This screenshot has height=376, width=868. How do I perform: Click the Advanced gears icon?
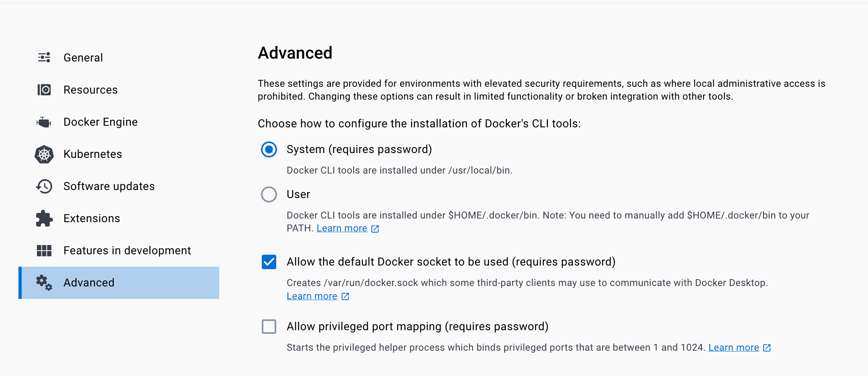[44, 282]
